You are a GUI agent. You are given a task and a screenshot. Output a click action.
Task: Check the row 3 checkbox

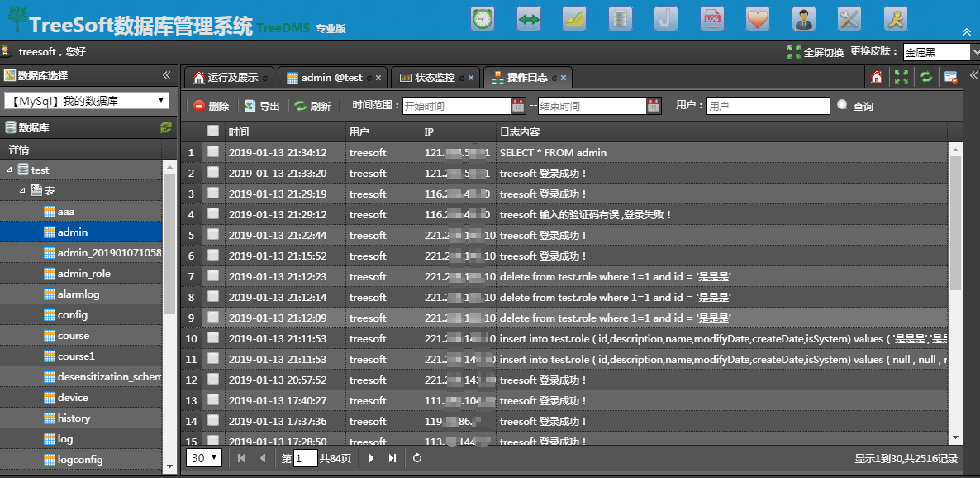point(213,193)
